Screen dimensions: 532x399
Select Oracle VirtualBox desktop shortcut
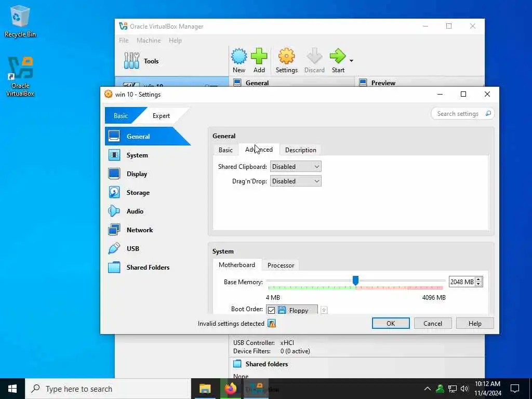pyautogui.click(x=20, y=77)
